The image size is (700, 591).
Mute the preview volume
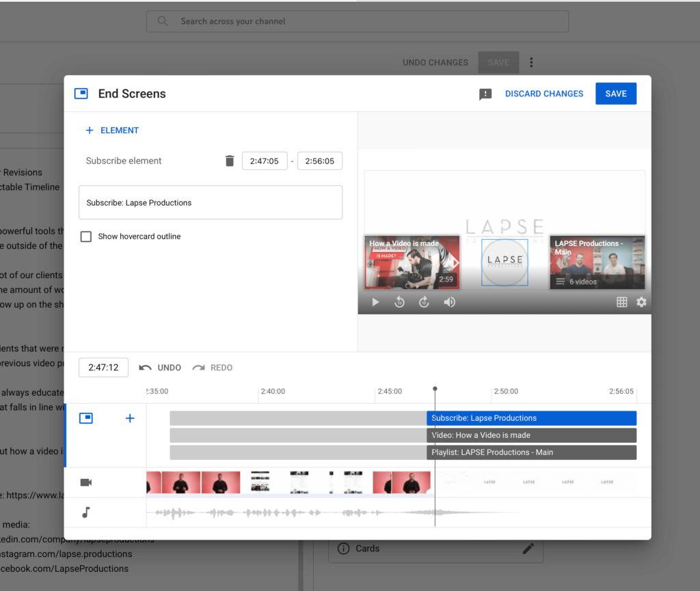point(450,302)
